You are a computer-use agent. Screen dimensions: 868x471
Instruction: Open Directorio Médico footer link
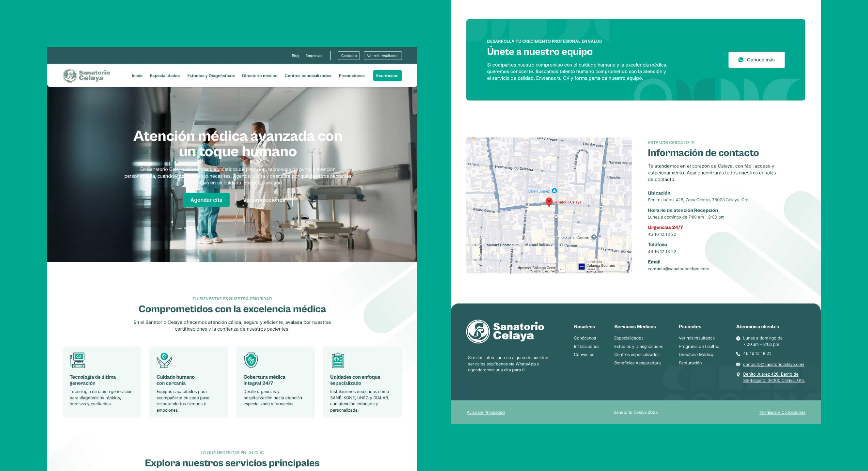(696, 354)
